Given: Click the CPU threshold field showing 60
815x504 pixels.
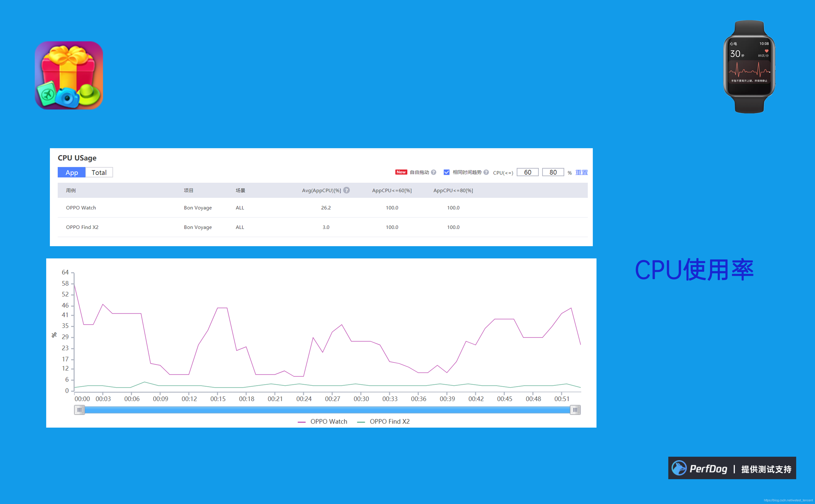Looking at the screenshot, I should pos(527,172).
